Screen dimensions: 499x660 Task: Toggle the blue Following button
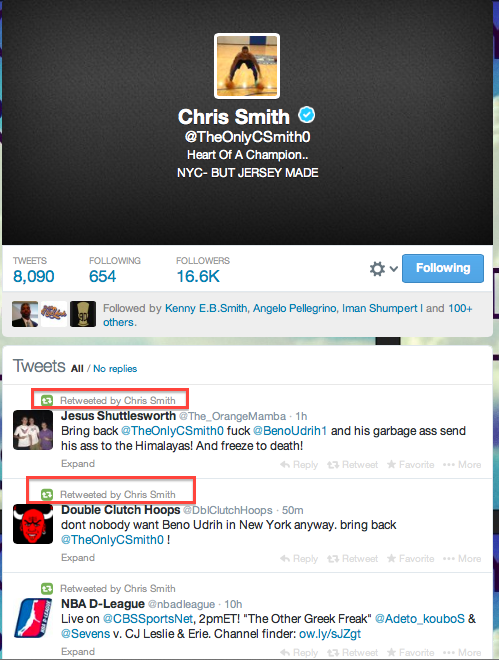[443, 268]
